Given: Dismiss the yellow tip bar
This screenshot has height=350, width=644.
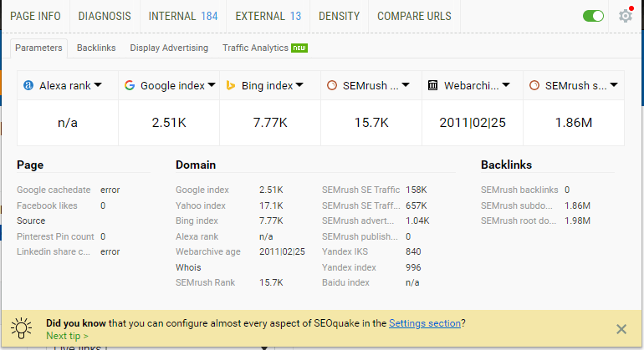Looking at the screenshot, I should 621,329.
